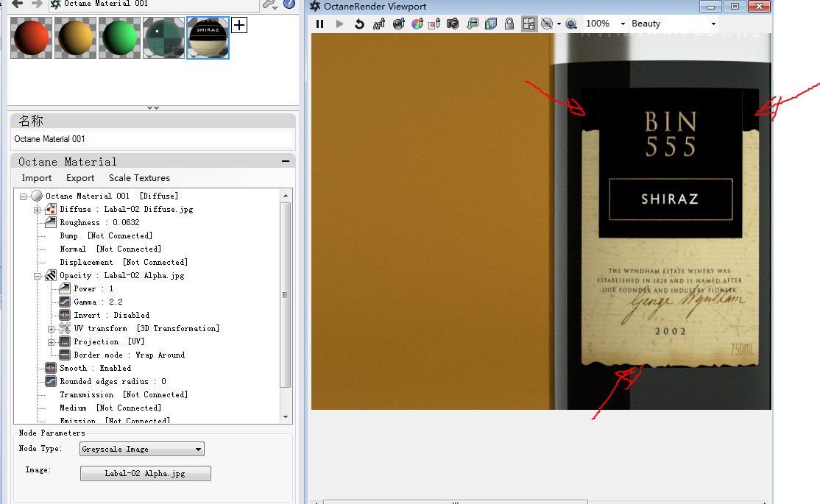Click the Border mode icon

tap(65, 355)
